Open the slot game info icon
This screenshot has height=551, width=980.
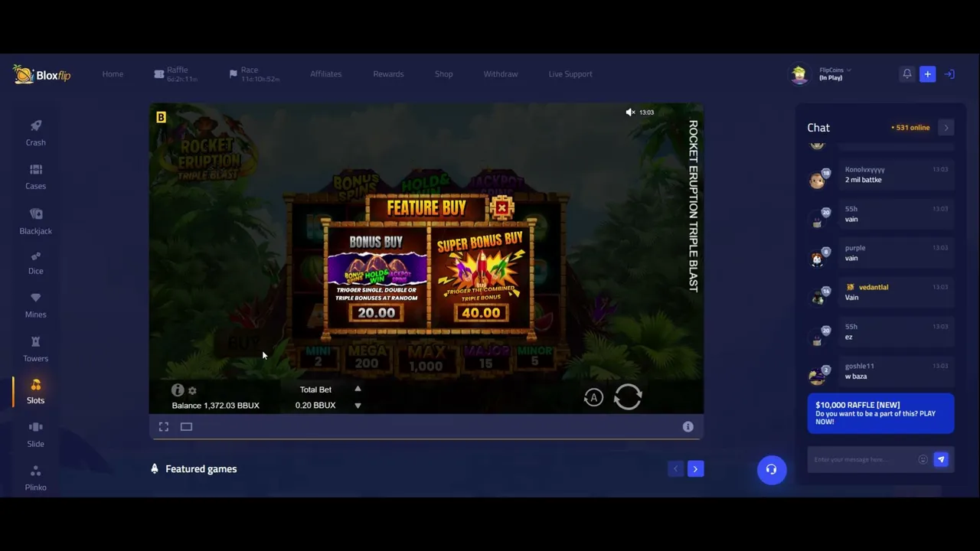178,390
